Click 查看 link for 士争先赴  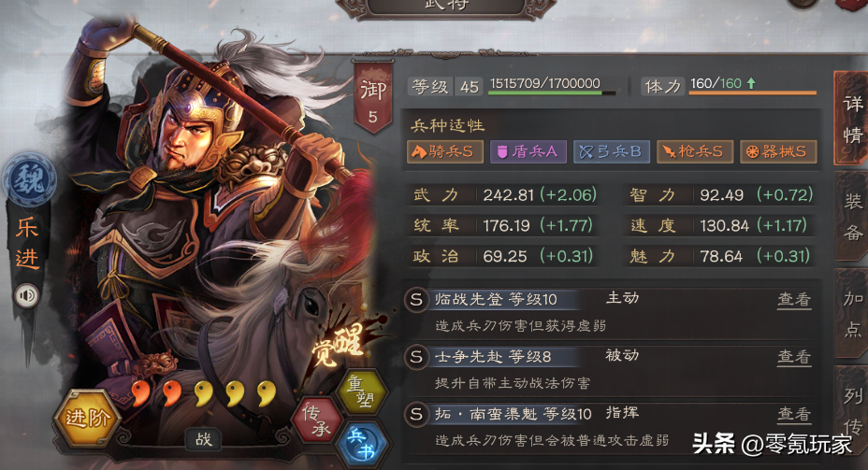click(x=794, y=357)
